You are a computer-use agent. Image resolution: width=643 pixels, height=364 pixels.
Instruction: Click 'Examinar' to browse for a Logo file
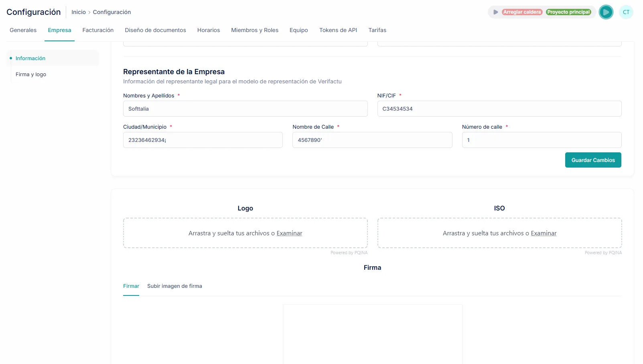[x=289, y=233]
